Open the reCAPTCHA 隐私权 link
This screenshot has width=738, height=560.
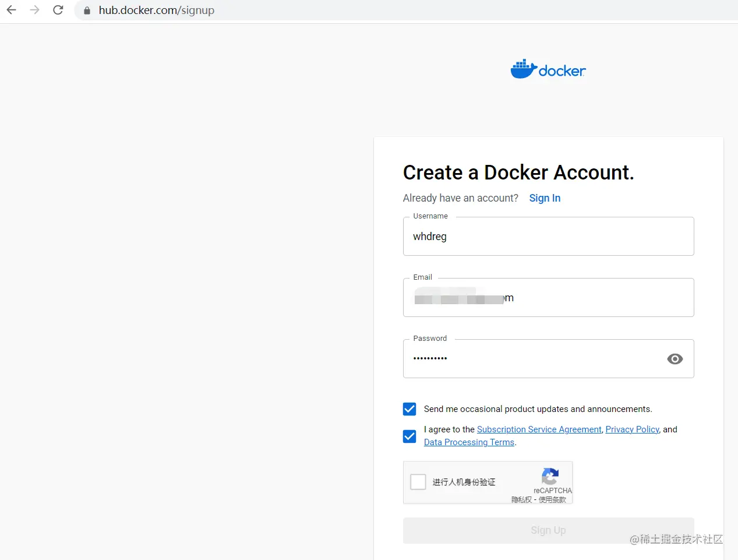pos(521,500)
